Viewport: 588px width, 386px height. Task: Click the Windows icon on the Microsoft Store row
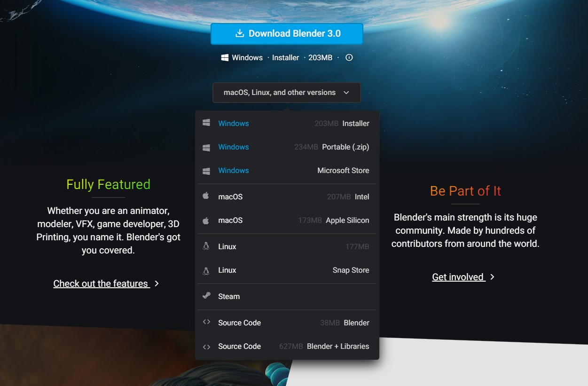(x=206, y=171)
